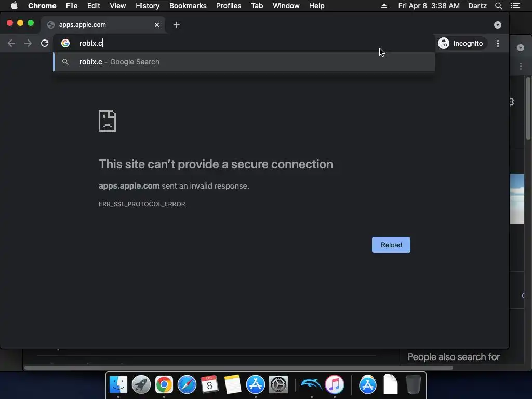Click the Chrome forward arrow

28,43
